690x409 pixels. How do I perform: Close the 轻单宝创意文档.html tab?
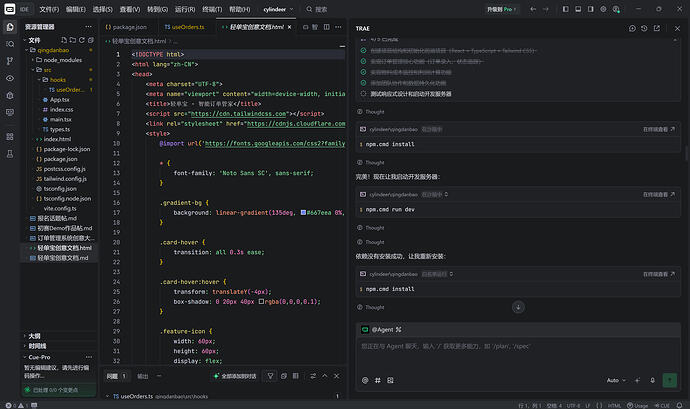point(290,27)
